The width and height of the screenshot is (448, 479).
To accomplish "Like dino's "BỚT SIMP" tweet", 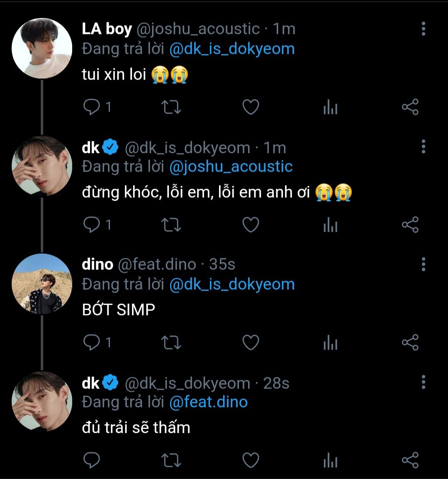I will (x=251, y=343).
